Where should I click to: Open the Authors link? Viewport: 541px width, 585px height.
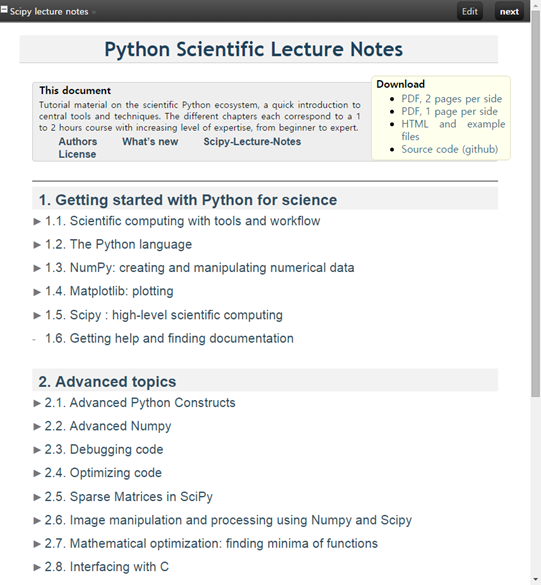78,142
